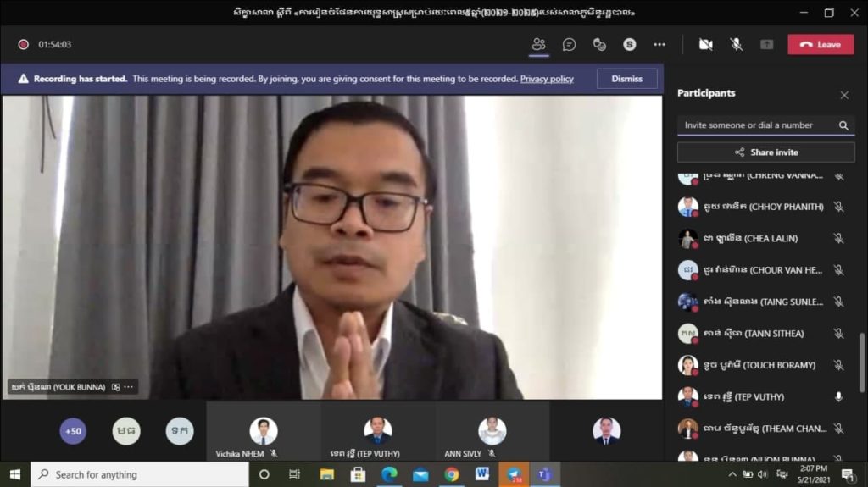
Task: Select the TEP VUTHY video tile
Action: click(x=378, y=432)
